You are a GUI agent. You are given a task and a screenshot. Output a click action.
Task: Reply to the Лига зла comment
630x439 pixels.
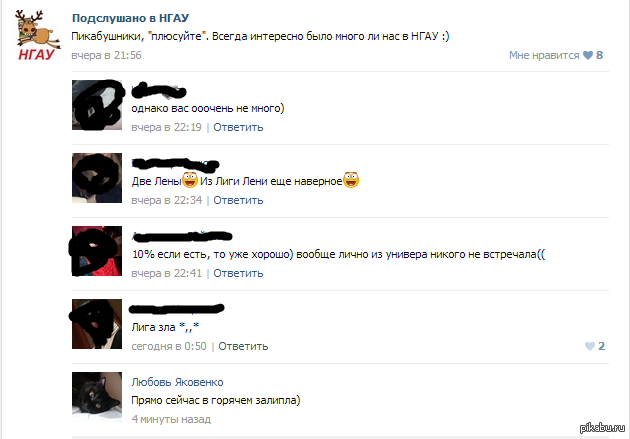[243, 346]
